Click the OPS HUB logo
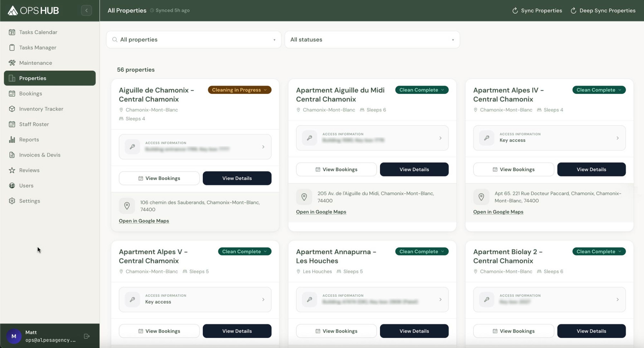The height and width of the screenshot is (348, 644). pyautogui.click(x=33, y=10)
